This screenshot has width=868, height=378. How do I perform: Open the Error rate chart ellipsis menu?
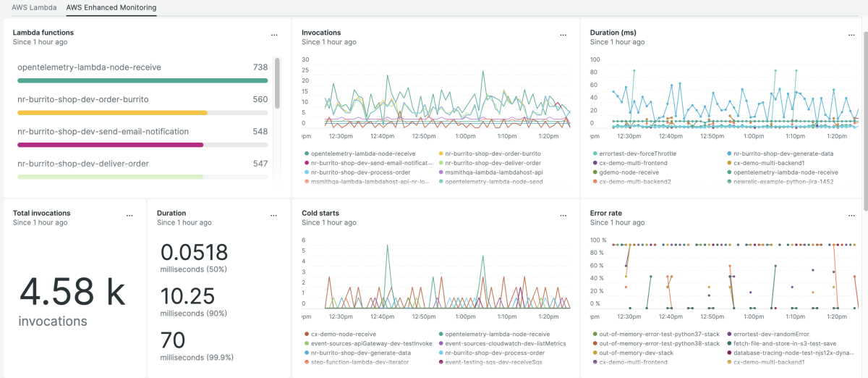click(851, 215)
